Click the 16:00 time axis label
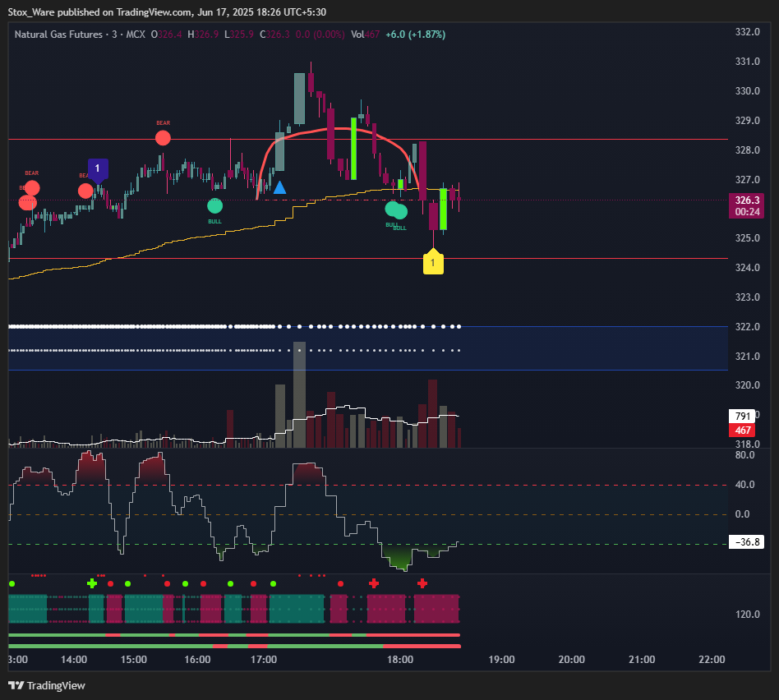Screen dimensions: 779x700 coord(198,660)
